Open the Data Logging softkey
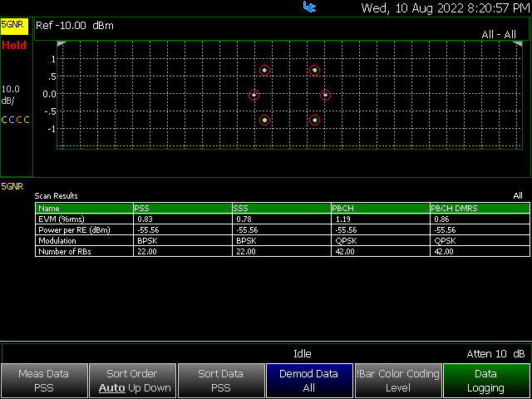 tap(486, 381)
